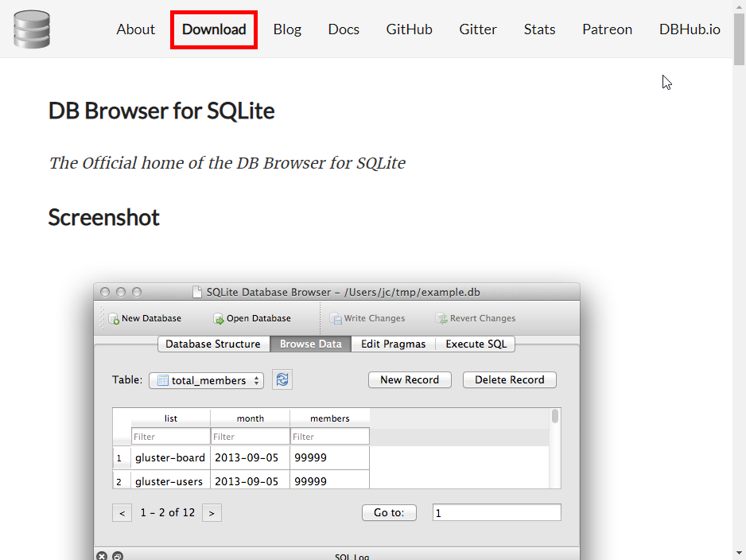Click the month column header

coord(251,418)
